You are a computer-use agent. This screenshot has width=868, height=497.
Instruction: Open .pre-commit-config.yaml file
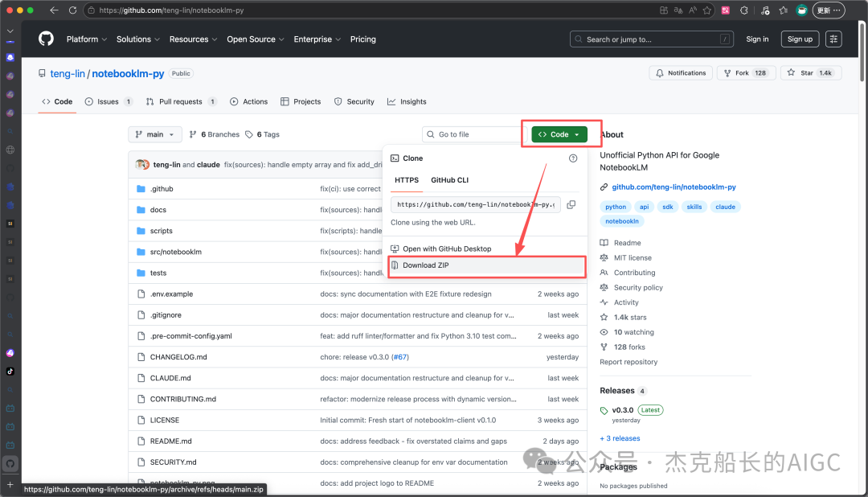click(x=191, y=336)
